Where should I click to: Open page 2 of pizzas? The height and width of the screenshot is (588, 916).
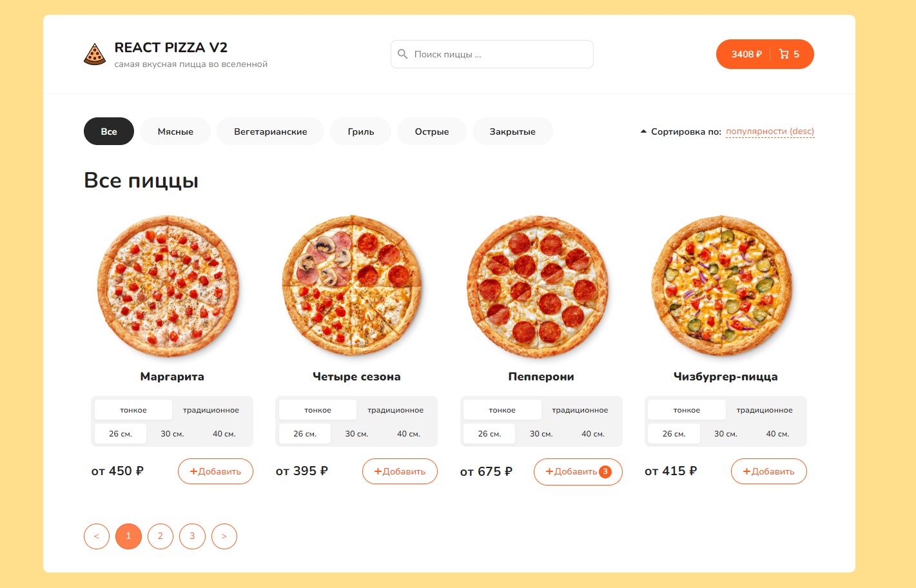click(x=161, y=536)
